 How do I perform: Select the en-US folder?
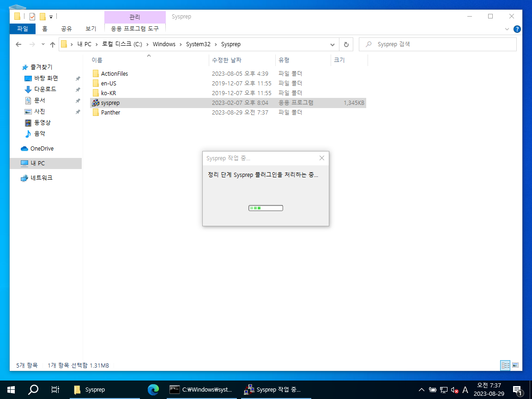(x=228, y=83)
